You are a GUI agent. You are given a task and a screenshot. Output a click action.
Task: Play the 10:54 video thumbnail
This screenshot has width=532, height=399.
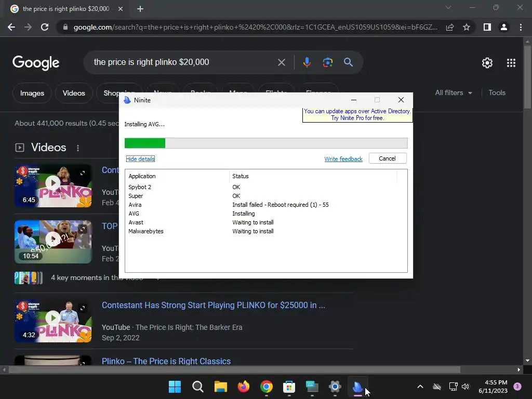point(53,242)
